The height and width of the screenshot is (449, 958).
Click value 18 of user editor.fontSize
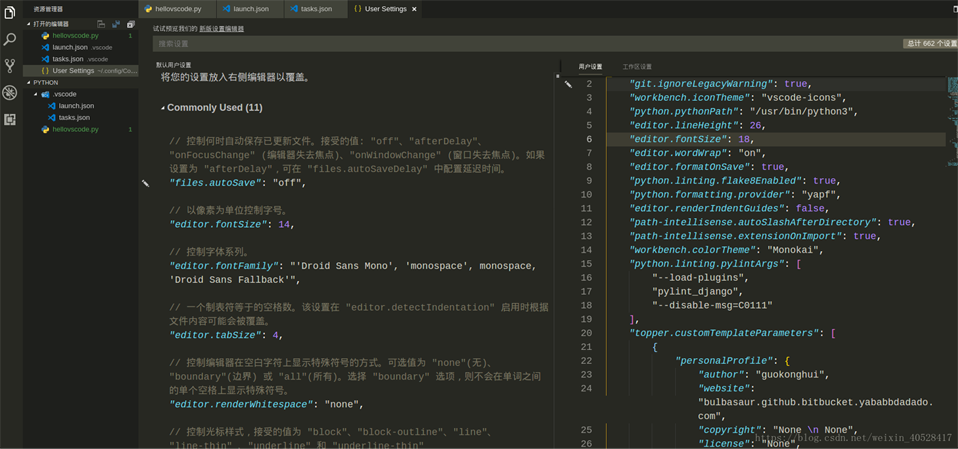pos(745,139)
